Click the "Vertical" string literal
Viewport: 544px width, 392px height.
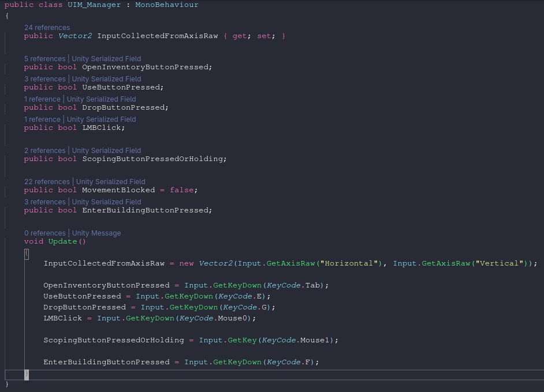pyautogui.click(x=499, y=263)
